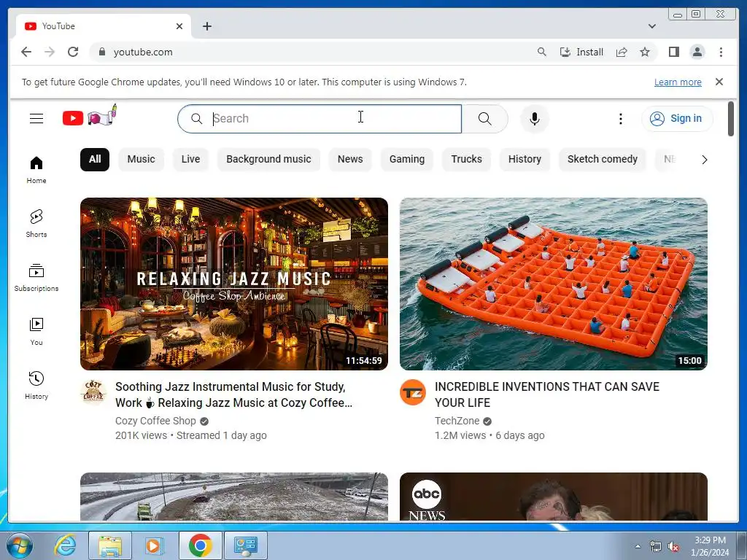The image size is (747, 560).
Task: Open the YouTube settings three-dot menu
Action: pyautogui.click(x=620, y=119)
